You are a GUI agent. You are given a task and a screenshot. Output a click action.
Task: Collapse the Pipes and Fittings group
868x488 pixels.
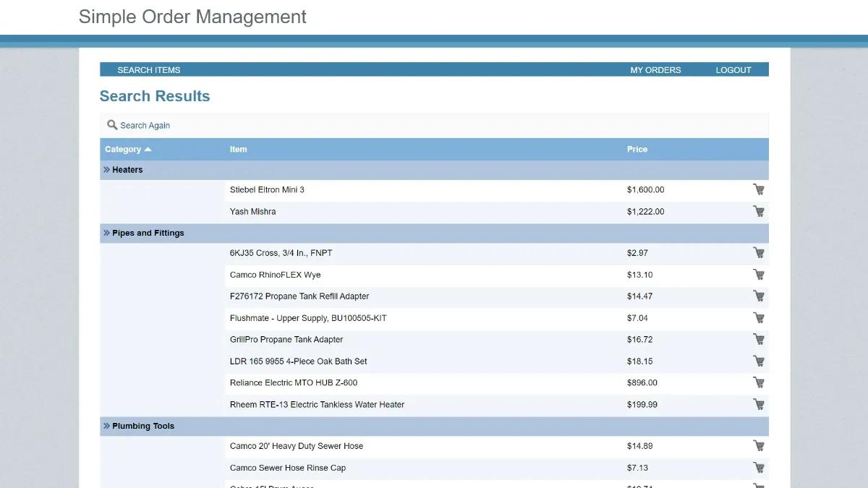[106, 233]
